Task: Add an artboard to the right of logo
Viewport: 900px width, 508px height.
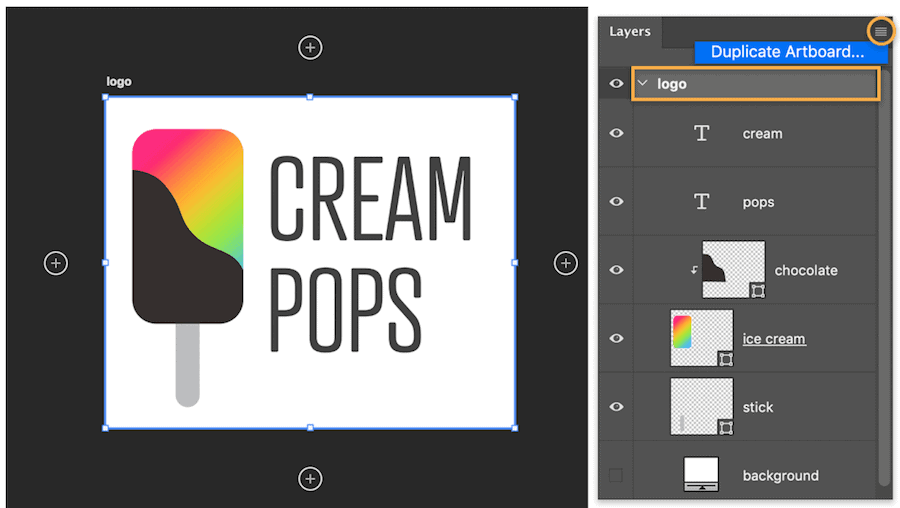Action: pyautogui.click(x=566, y=263)
